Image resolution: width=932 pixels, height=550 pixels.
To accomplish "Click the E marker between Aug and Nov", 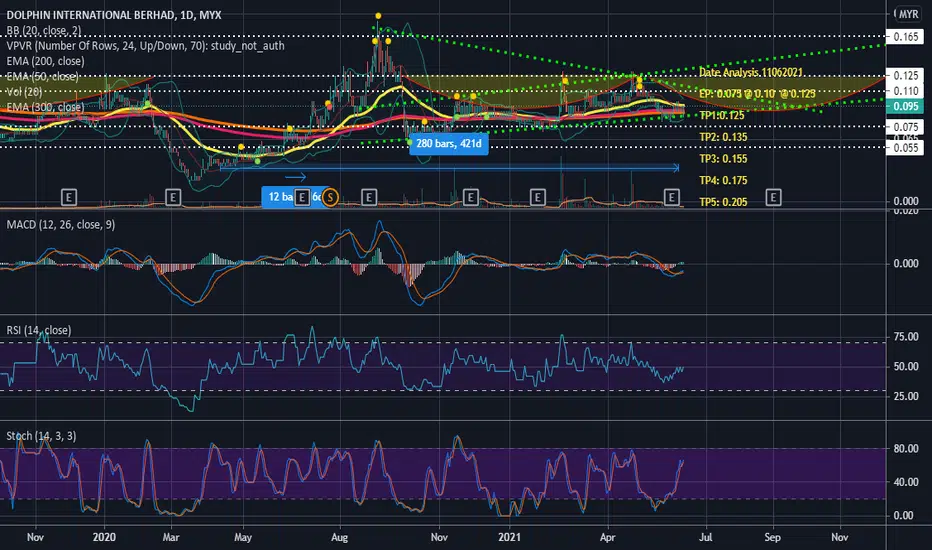I will (x=369, y=197).
